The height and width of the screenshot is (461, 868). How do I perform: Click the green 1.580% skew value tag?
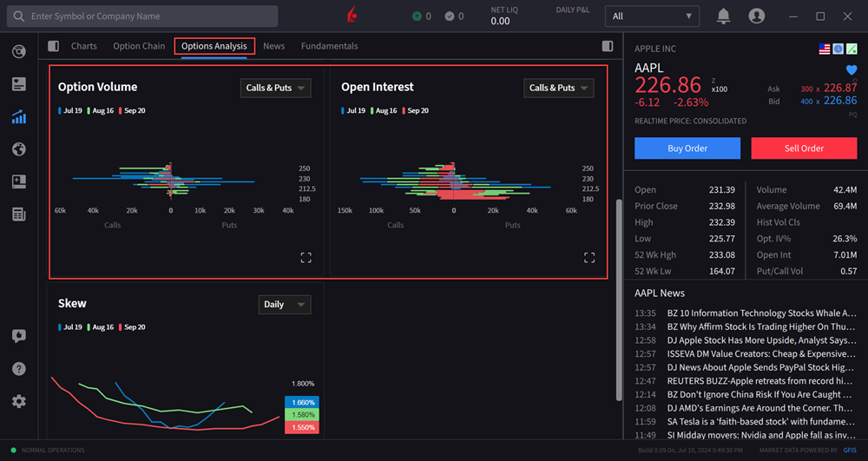pos(302,414)
